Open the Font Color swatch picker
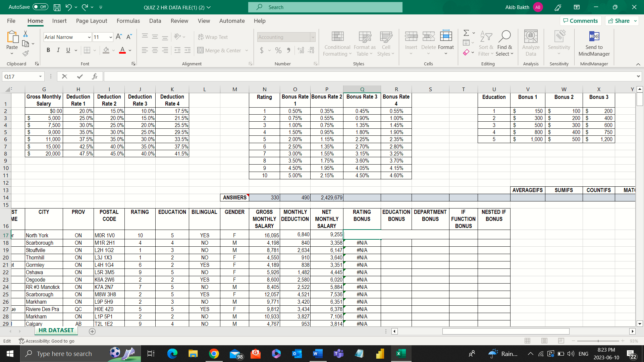The image size is (644, 362). [x=130, y=51]
